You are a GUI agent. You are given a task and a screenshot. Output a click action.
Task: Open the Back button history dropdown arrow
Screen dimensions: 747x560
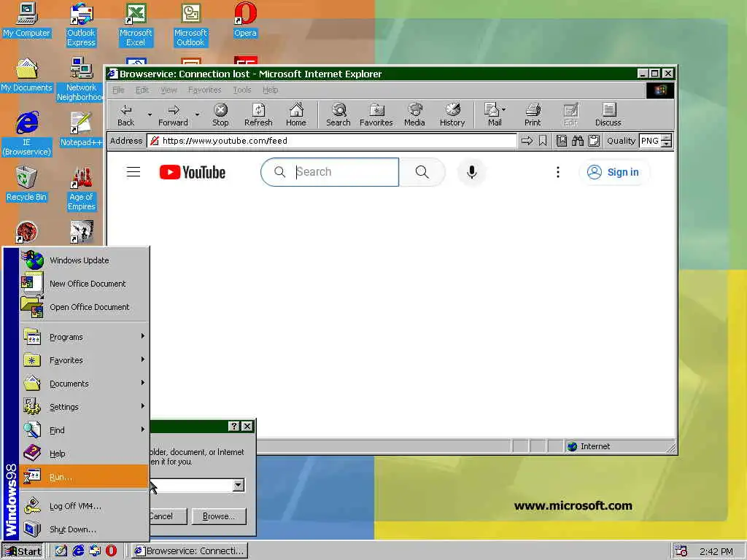coord(150,114)
